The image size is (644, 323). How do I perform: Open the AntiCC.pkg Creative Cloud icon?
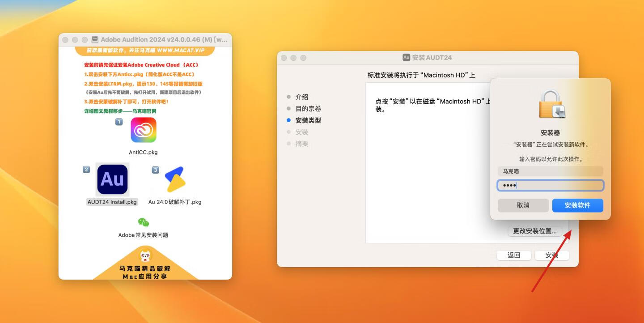[144, 130]
